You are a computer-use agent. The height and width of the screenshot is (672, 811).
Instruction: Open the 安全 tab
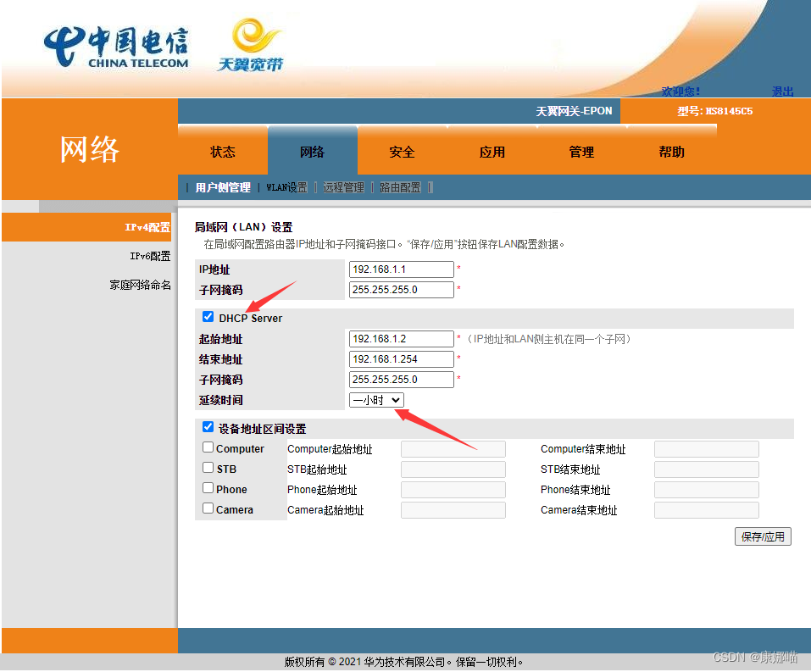(x=402, y=152)
